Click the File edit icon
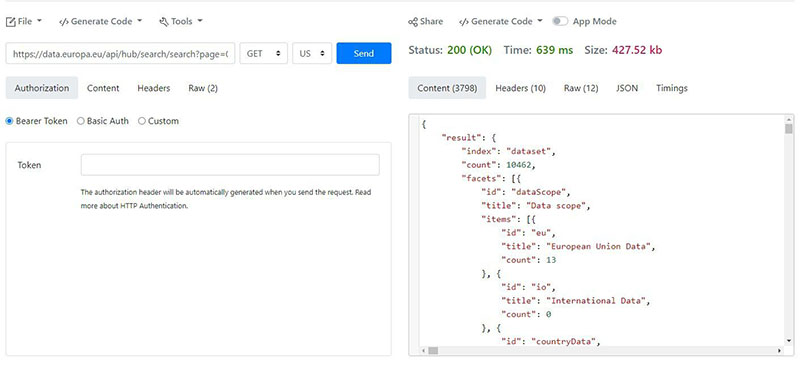The height and width of the screenshot is (368, 800). [11, 21]
